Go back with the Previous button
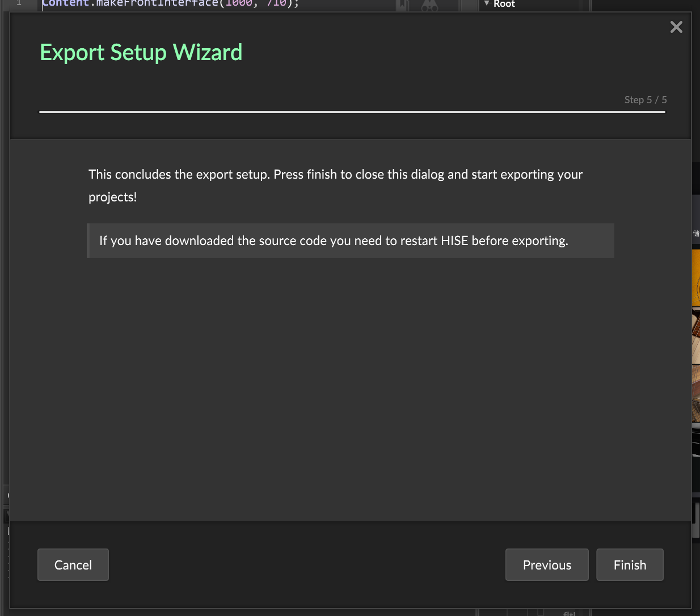Image resolution: width=700 pixels, height=616 pixels. pyautogui.click(x=547, y=565)
